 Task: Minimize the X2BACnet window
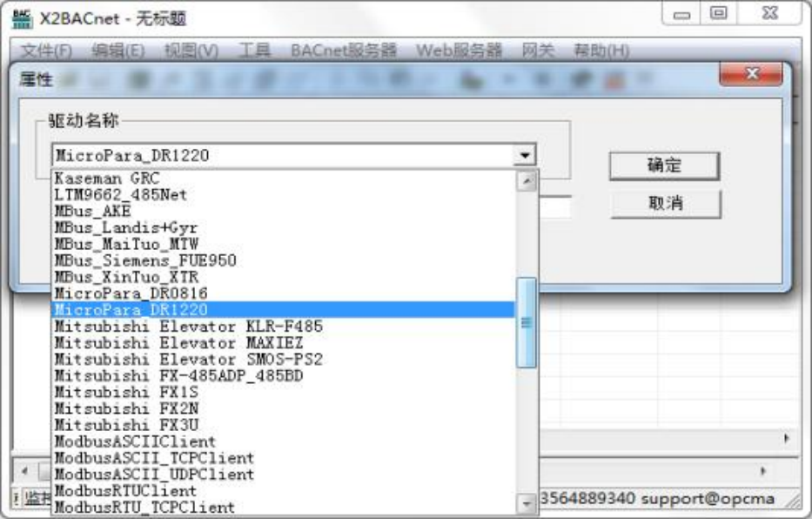coord(681,15)
